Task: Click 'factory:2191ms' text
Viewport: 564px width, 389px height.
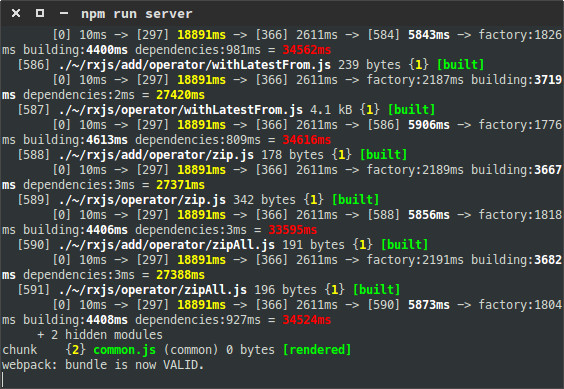Action: pyautogui.click(x=415, y=260)
